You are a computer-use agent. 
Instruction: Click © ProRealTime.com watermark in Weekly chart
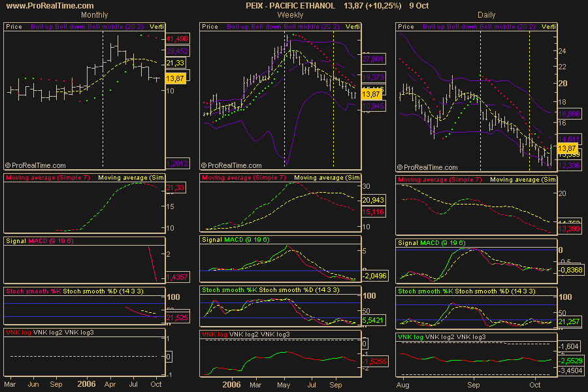pyautogui.click(x=232, y=166)
